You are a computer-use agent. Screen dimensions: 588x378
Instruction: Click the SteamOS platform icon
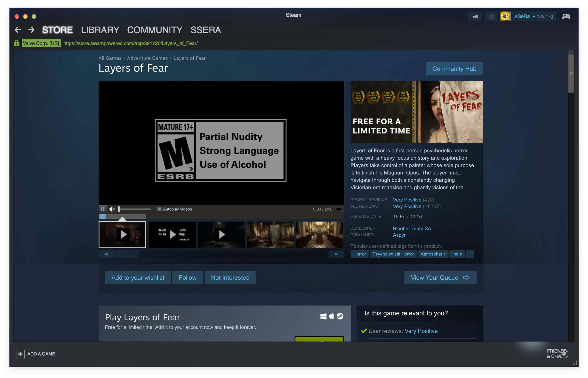coord(340,316)
